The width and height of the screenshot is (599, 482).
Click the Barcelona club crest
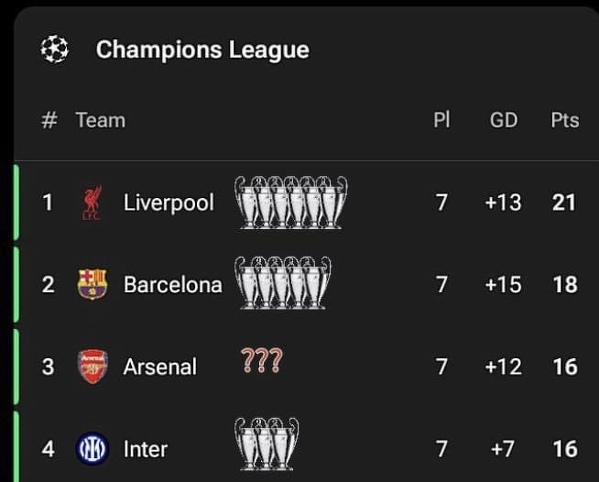[92, 284]
